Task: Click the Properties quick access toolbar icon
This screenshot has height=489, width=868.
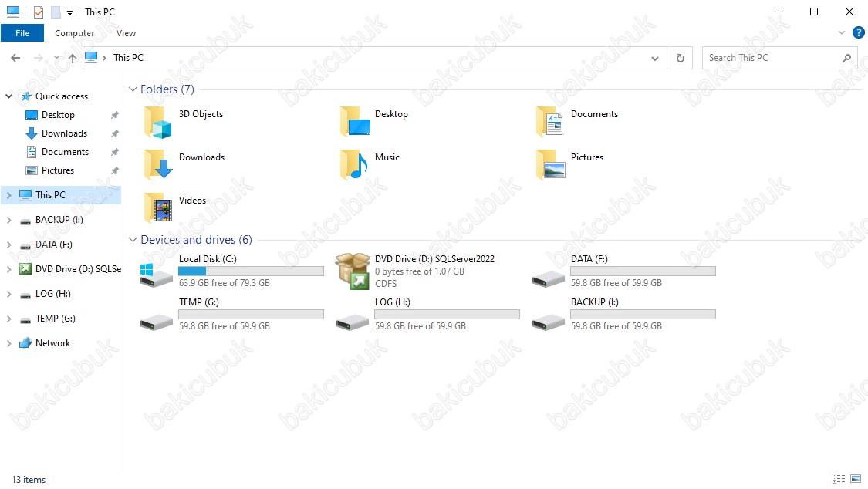Action: (x=39, y=12)
